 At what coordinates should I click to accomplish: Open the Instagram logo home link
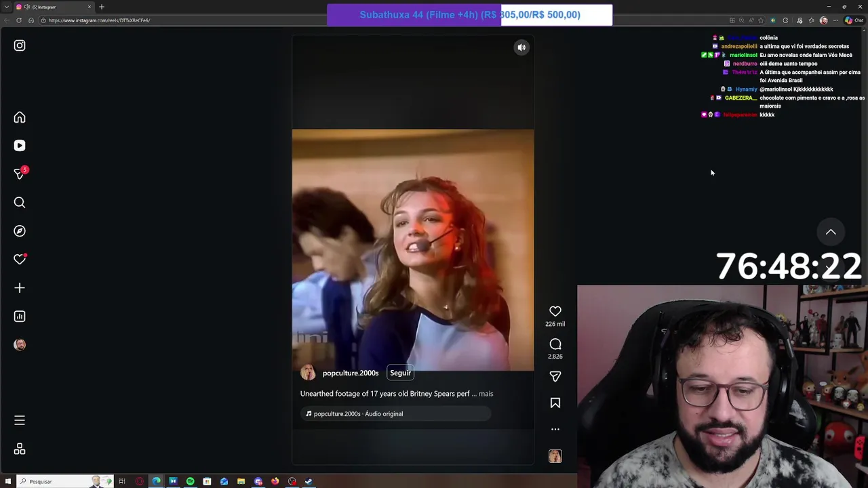[20, 45]
